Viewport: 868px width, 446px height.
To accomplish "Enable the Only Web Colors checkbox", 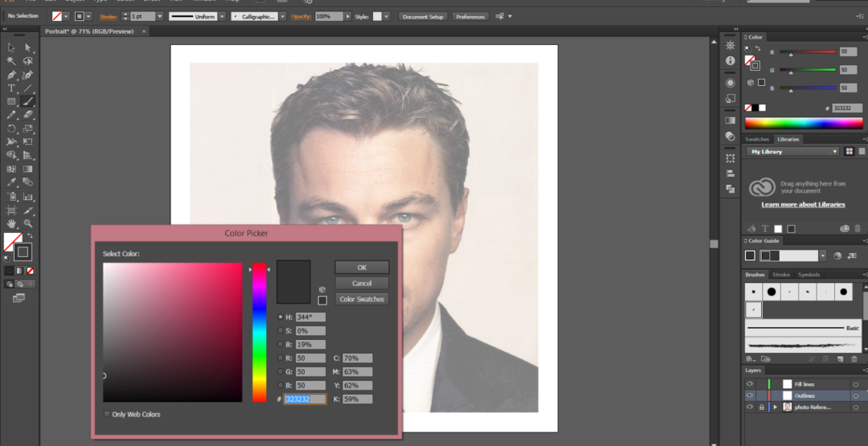I will click(x=107, y=414).
